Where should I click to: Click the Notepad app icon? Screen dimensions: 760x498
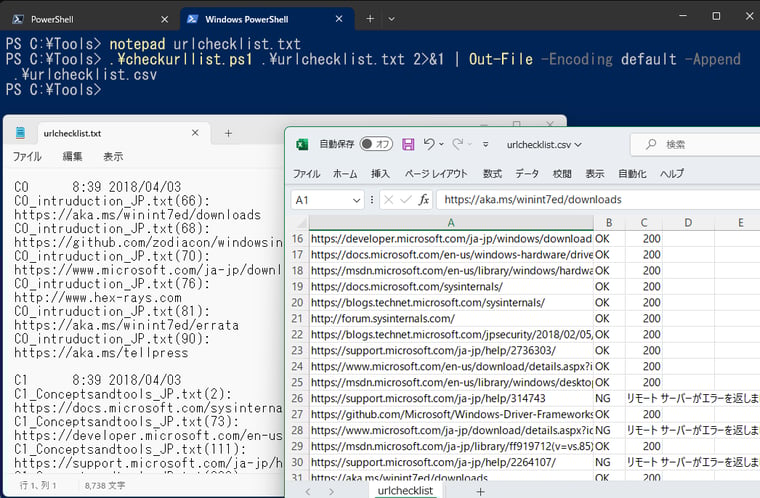(x=20, y=133)
